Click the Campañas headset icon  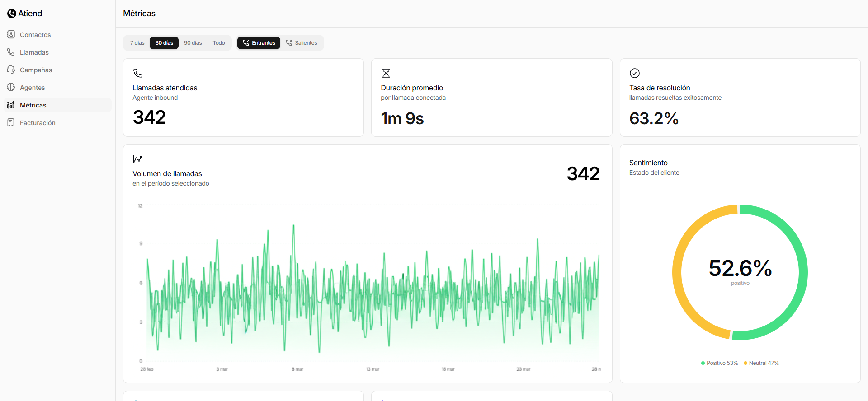pos(11,70)
